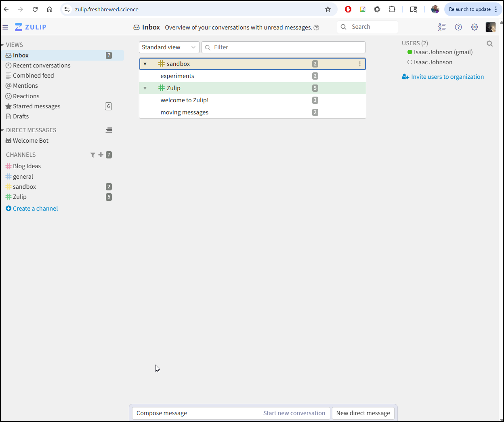Open the user list toggle icon
Viewport: 504px width, 422px height.
tap(442, 27)
